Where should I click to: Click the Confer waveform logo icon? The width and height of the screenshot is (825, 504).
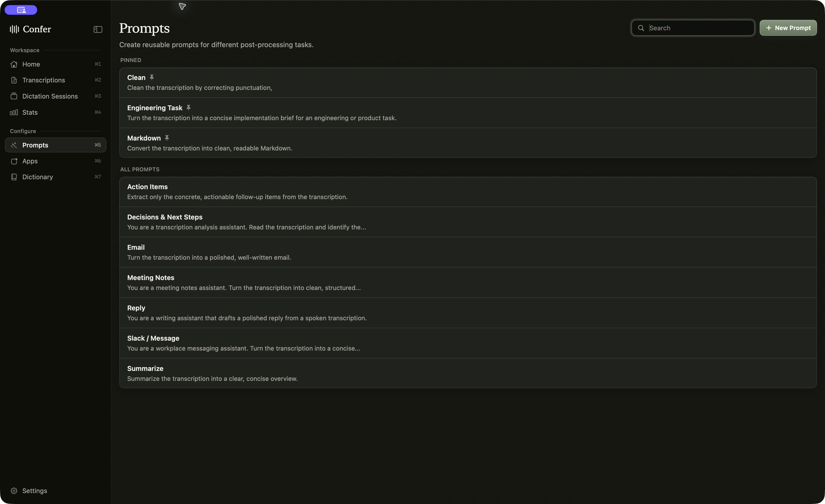click(x=14, y=29)
